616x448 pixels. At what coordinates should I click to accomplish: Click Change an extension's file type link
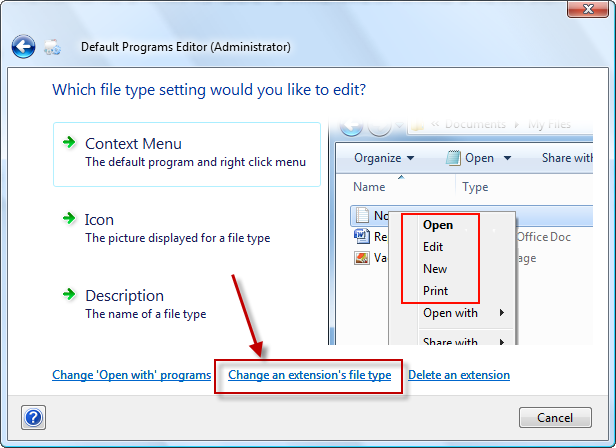(310, 375)
